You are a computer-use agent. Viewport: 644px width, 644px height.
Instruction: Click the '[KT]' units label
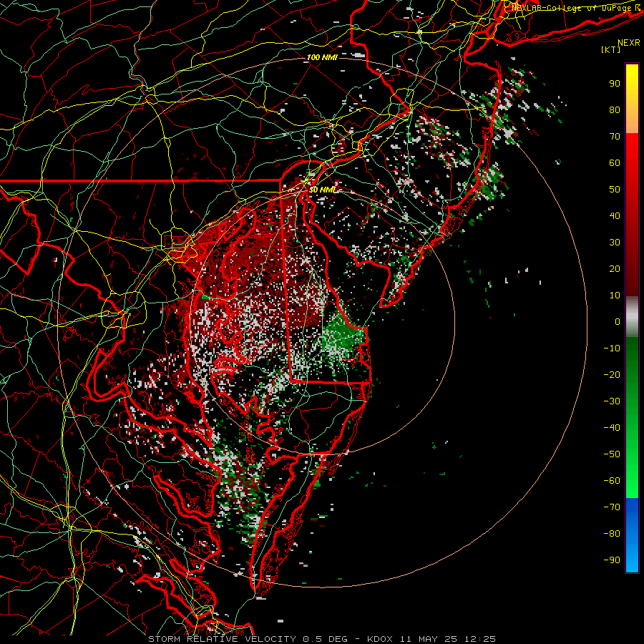click(610, 49)
